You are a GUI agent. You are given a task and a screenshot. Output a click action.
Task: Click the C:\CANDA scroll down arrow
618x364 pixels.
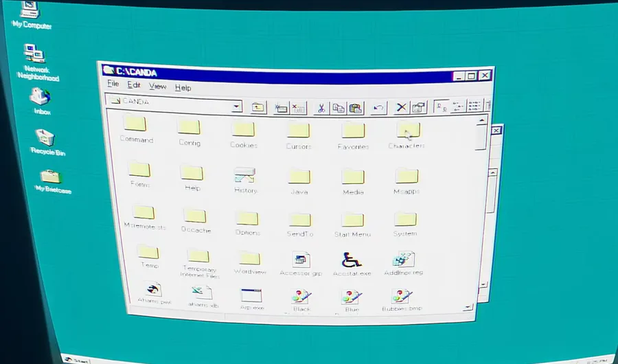coord(468,307)
